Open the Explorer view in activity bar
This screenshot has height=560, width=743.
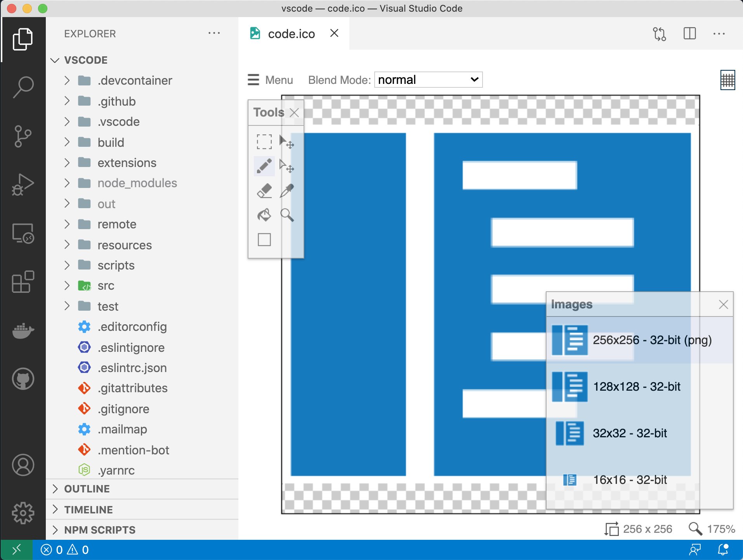tap(23, 39)
